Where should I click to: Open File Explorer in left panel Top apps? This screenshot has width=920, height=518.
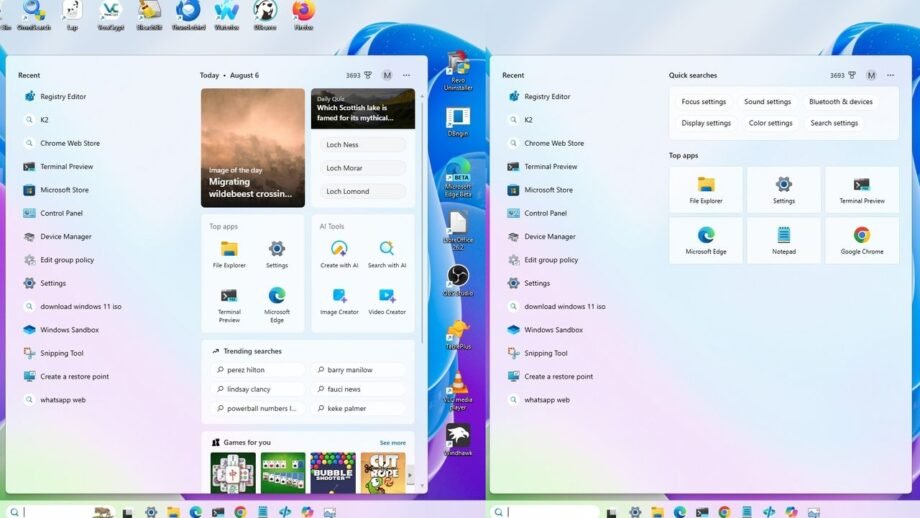click(x=229, y=254)
